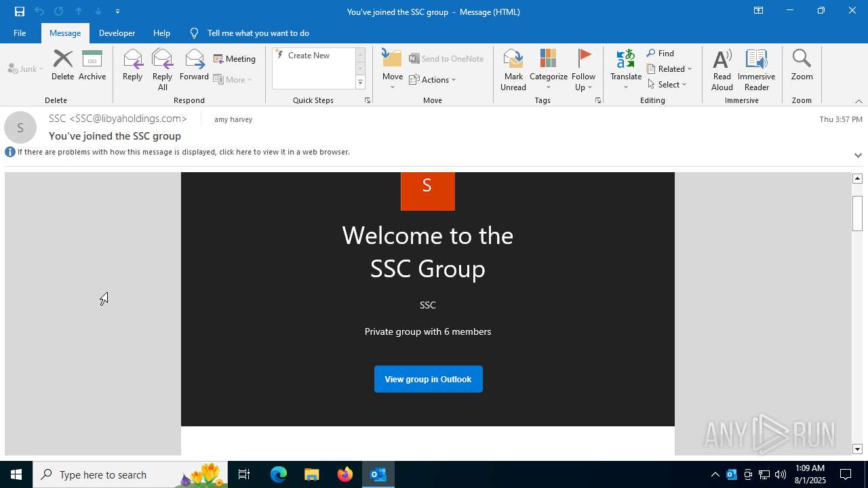The width and height of the screenshot is (868, 488).
Task: Set a Follow Up flag
Action: coord(583,70)
